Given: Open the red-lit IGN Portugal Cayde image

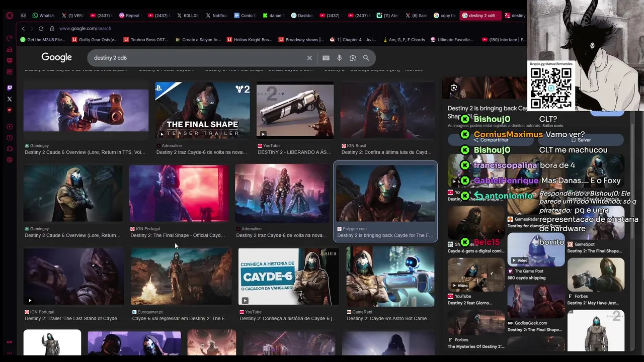Looking at the screenshot, I should pos(179,194).
